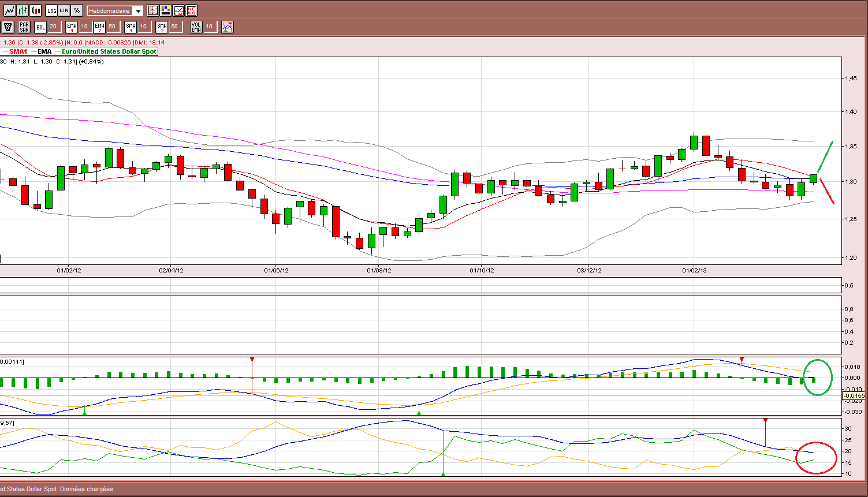Toggle the EMA 1 overlay
This screenshot has height=497, width=868.
point(72,27)
